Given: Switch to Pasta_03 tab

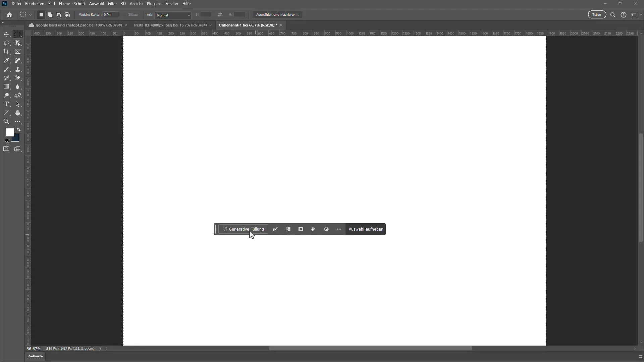Looking at the screenshot, I should (170, 25).
